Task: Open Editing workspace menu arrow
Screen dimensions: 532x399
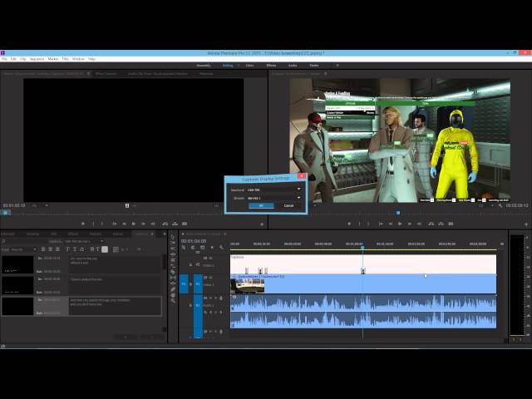Action: tap(239, 65)
